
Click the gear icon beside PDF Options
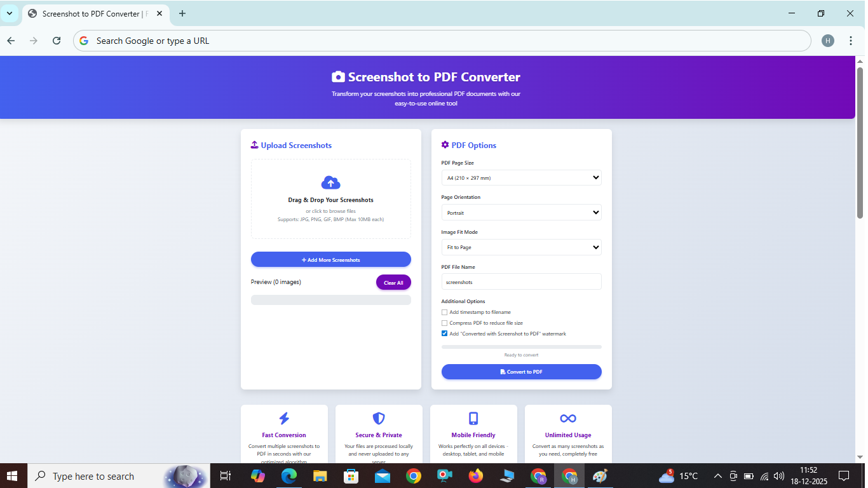click(445, 145)
